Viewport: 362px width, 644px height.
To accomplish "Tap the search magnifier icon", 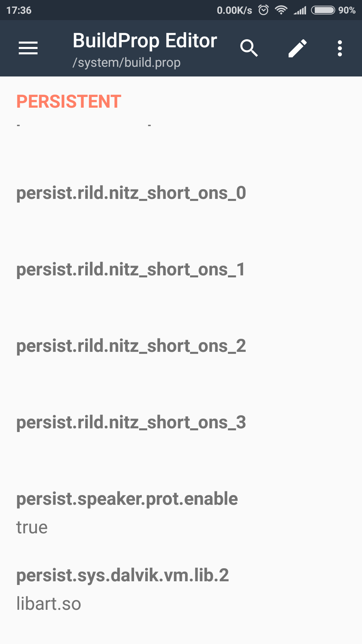I will coord(249,48).
